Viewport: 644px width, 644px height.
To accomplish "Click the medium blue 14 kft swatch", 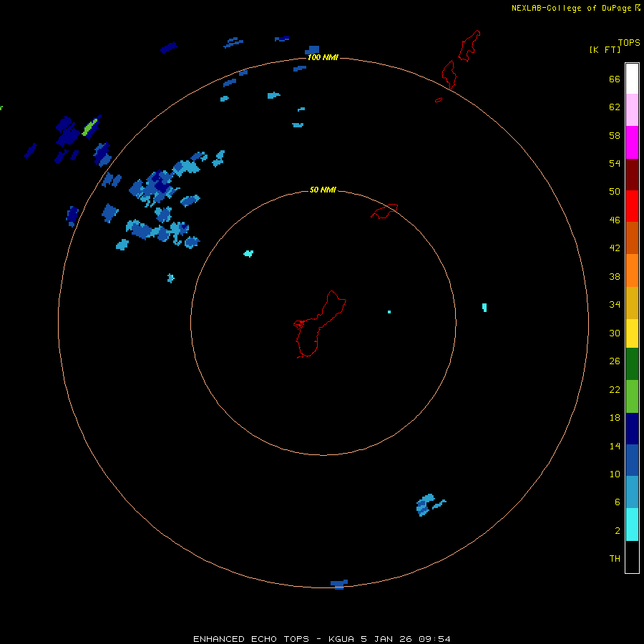I will click(632, 460).
